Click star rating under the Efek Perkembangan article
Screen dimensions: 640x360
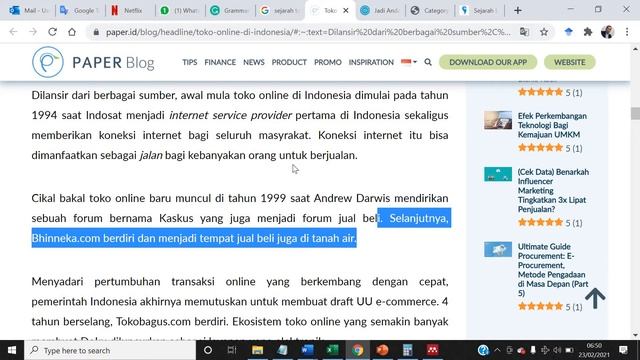tap(540, 148)
